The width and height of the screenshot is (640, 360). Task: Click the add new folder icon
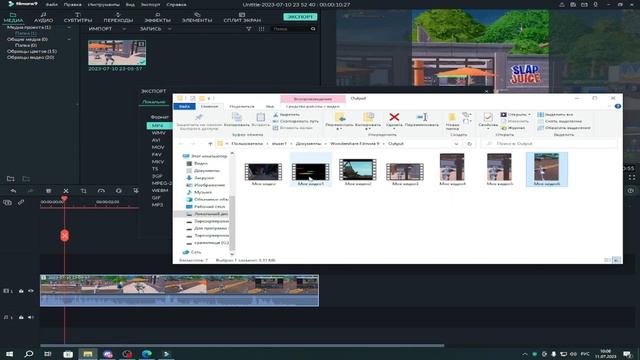(11, 179)
